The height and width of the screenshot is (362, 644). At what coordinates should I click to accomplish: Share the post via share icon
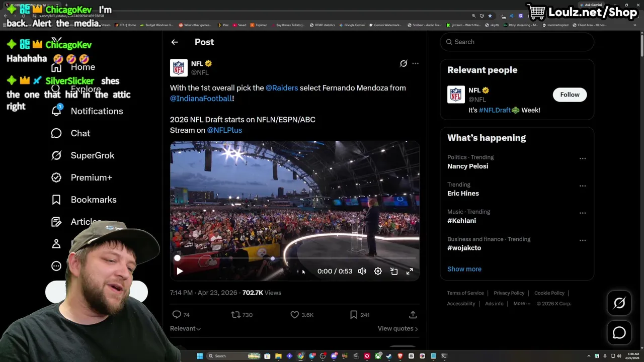point(413,315)
